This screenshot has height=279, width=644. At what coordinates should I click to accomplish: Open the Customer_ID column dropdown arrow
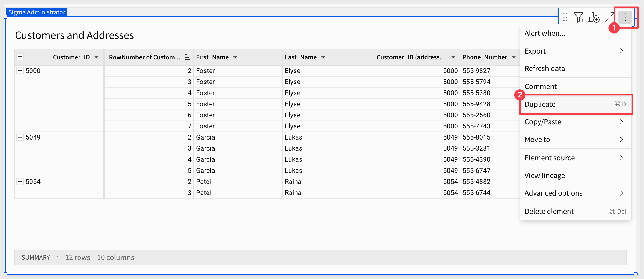96,57
